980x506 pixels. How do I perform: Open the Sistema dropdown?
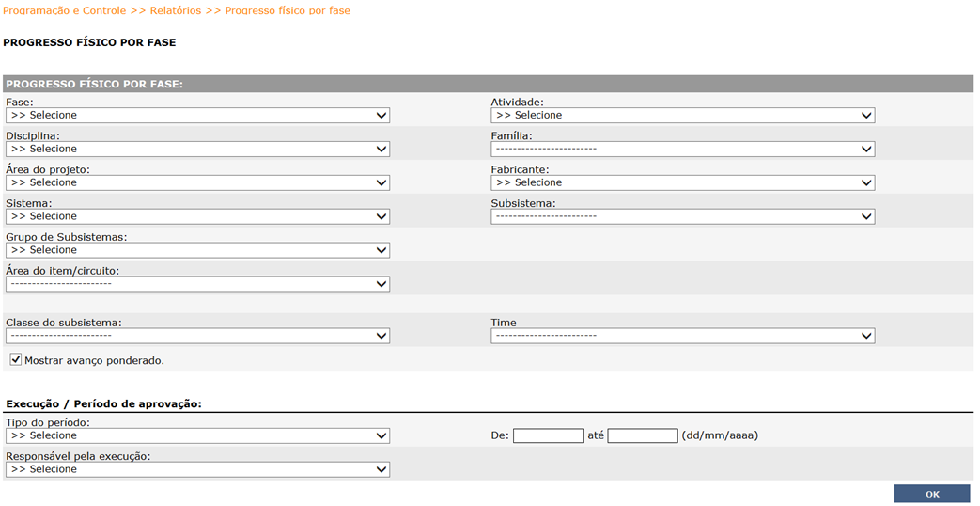[x=197, y=216]
